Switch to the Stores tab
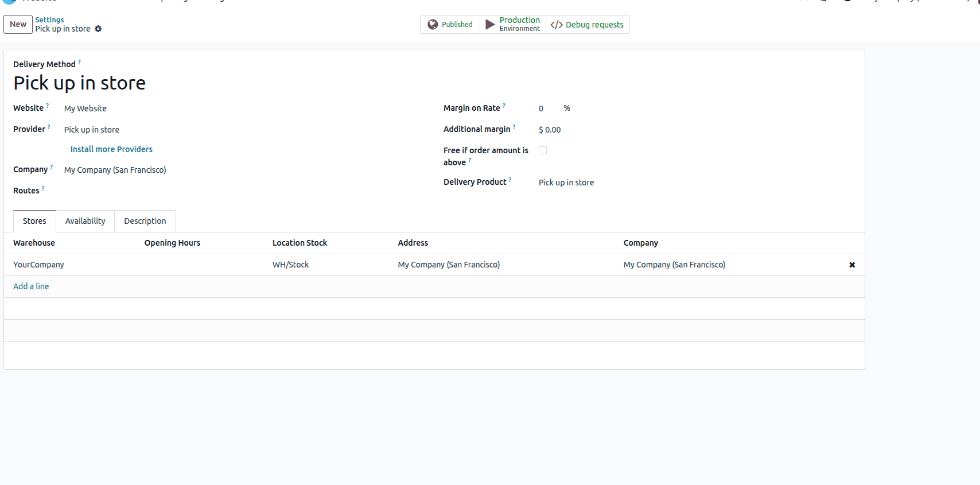Viewport: 980px width, 485px height. 34,221
